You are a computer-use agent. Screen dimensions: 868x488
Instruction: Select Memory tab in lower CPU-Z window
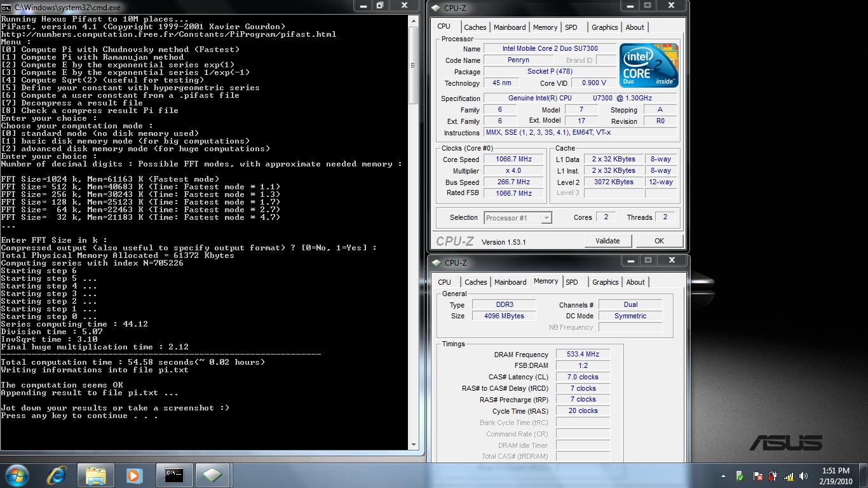[546, 281]
